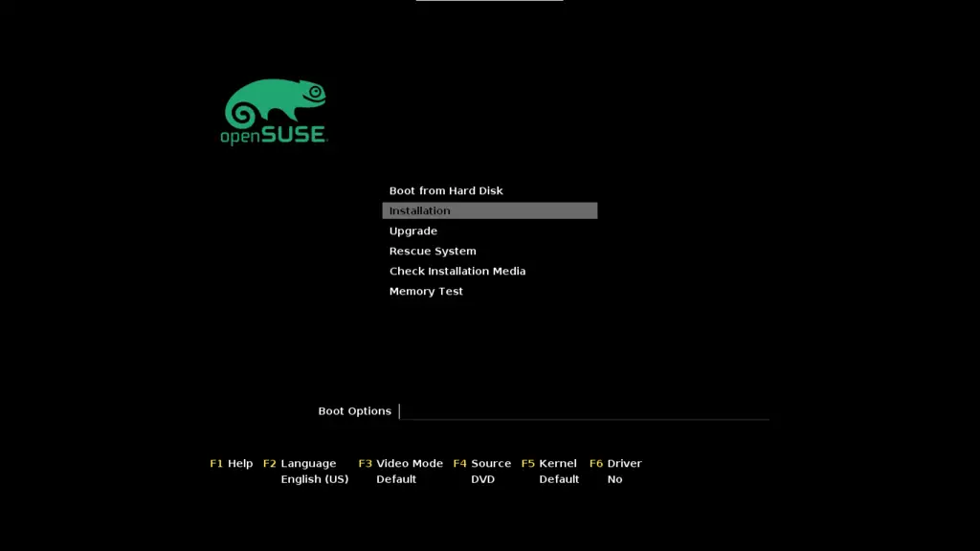Click the DVD source value
Image resolution: width=980 pixels, height=551 pixels.
coord(483,479)
